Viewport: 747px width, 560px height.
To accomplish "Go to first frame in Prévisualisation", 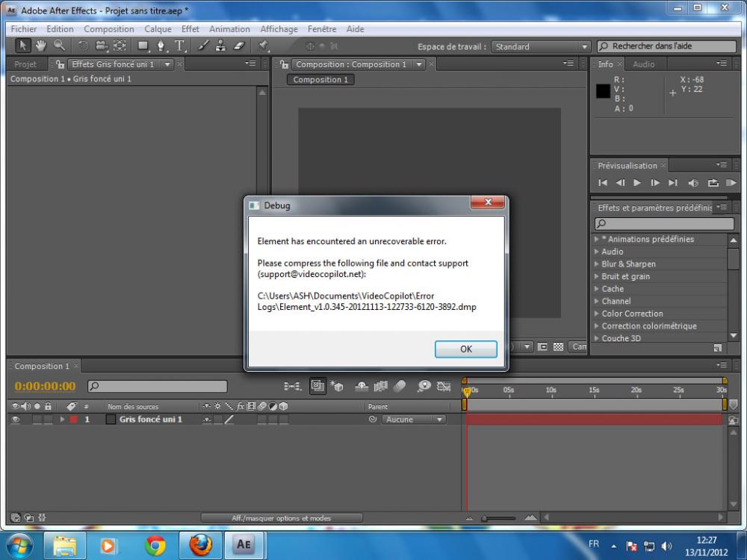I will [x=603, y=183].
